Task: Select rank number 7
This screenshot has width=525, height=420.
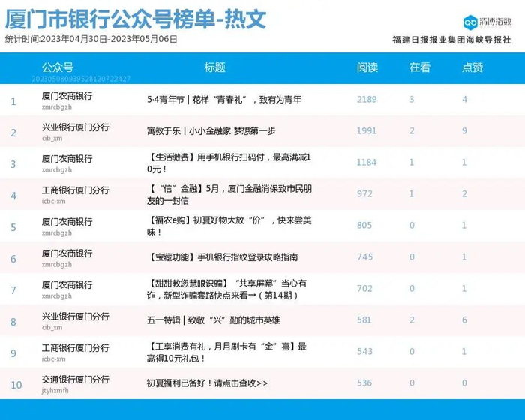Action: pos(13,290)
